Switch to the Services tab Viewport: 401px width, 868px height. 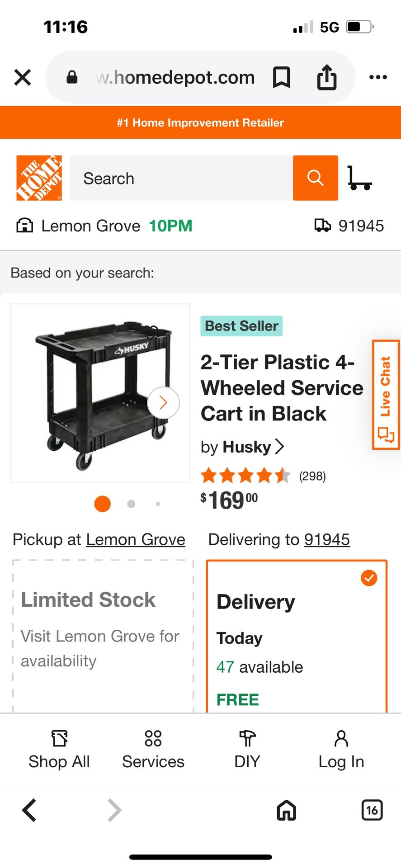click(x=153, y=750)
